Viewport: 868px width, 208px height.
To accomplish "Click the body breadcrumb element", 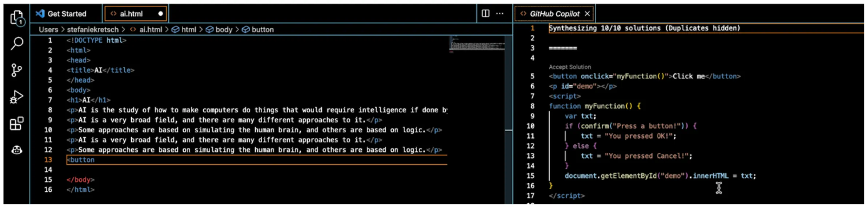I will pyautogui.click(x=219, y=29).
